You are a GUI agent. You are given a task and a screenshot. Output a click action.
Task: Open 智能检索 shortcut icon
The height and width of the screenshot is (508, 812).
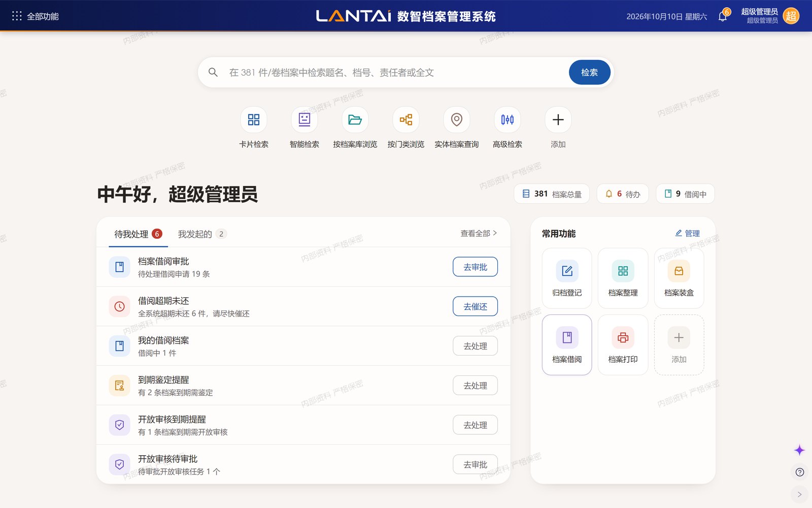[304, 119]
